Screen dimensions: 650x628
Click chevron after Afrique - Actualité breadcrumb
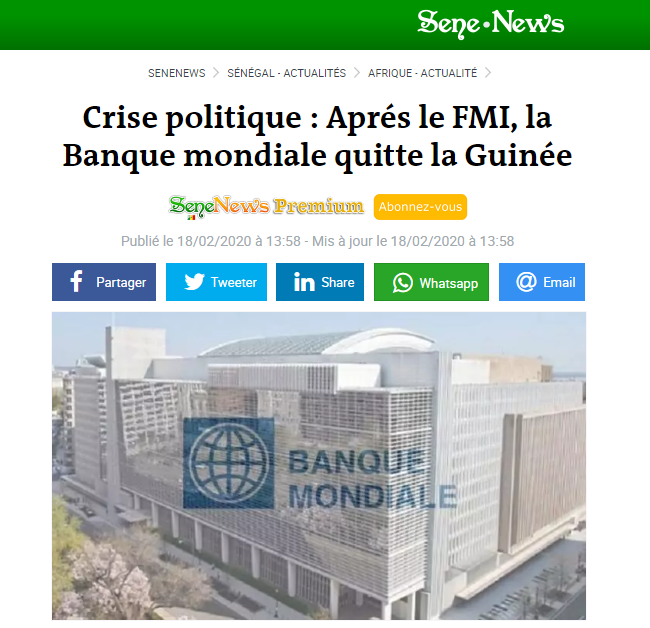[x=488, y=73]
